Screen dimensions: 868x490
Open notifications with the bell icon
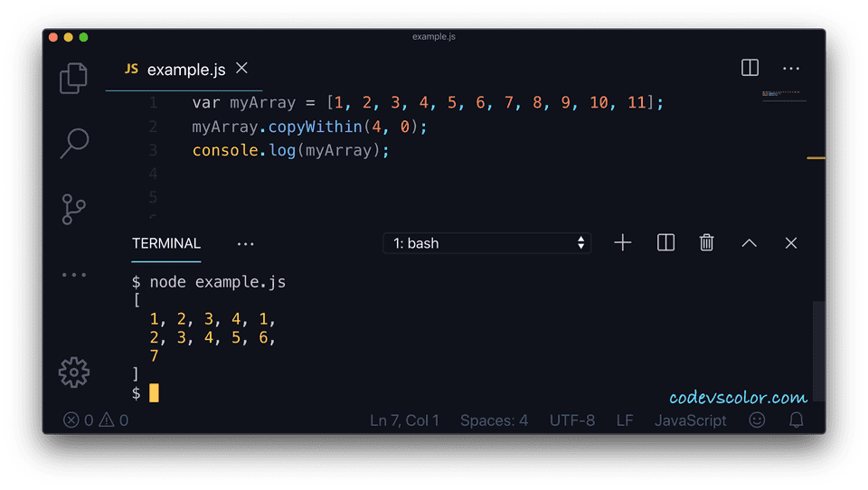796,420
